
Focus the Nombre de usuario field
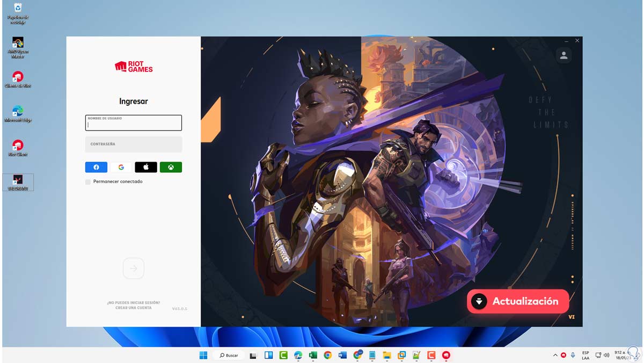134,122
